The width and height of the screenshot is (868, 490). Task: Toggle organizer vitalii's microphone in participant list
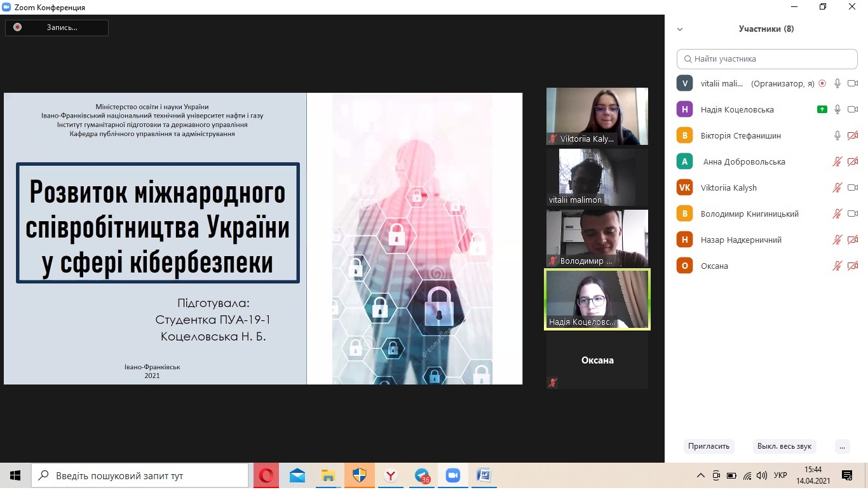837,83
